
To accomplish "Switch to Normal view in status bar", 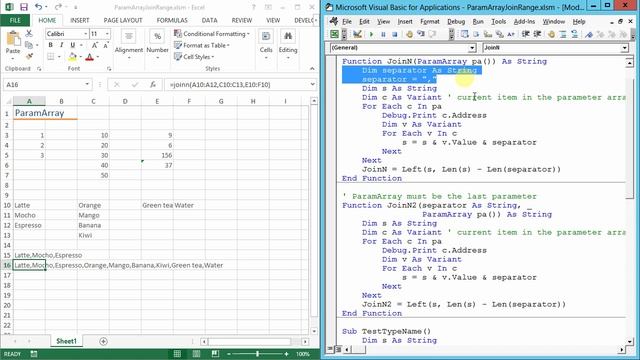I will [177, 354].
